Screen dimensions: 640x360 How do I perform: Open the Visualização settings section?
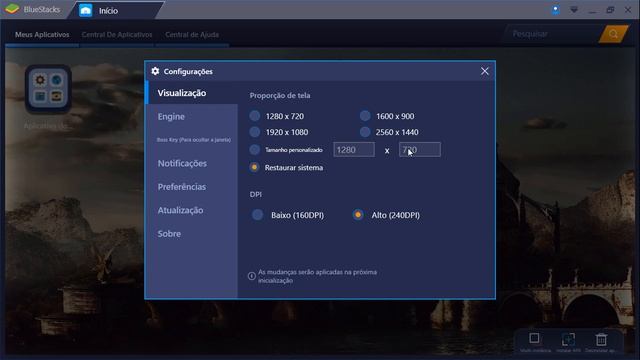pos(192,93)
